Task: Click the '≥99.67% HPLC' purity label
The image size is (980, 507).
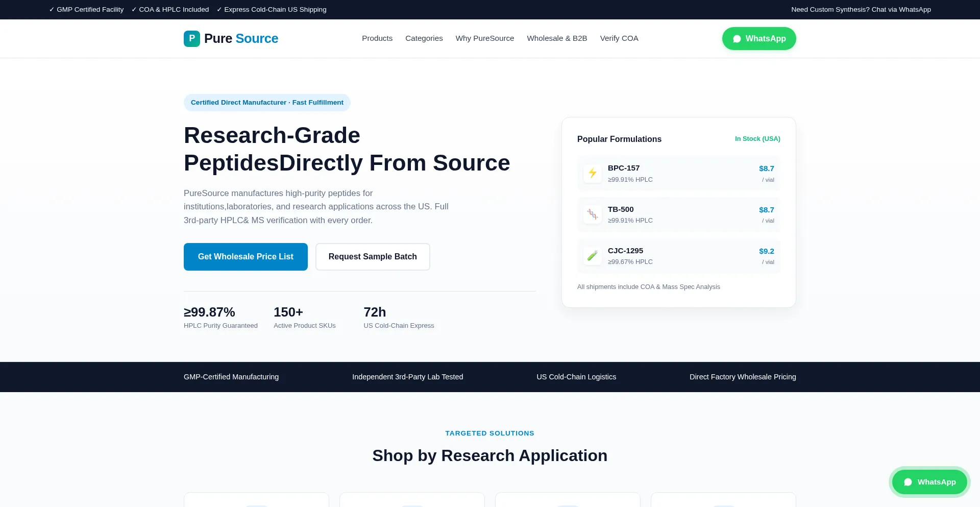Action: [x=630, y=262]
